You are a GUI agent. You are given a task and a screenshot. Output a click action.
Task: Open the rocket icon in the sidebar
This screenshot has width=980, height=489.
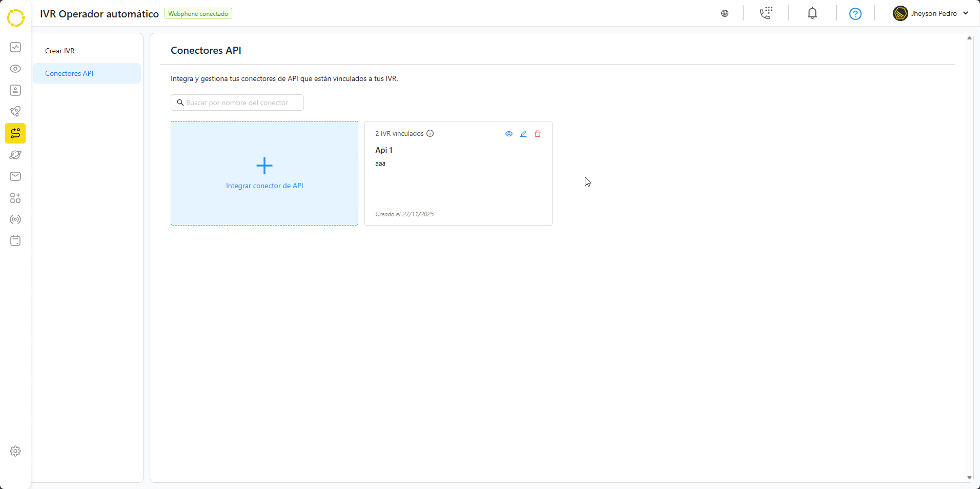[x=15, y=112]
